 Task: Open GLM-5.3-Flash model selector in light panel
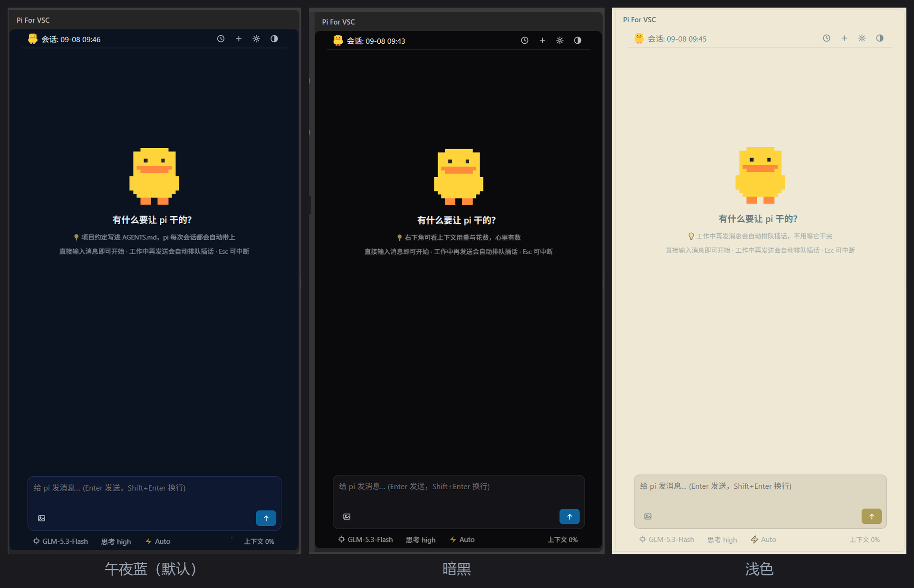click(x=666, y=540)
